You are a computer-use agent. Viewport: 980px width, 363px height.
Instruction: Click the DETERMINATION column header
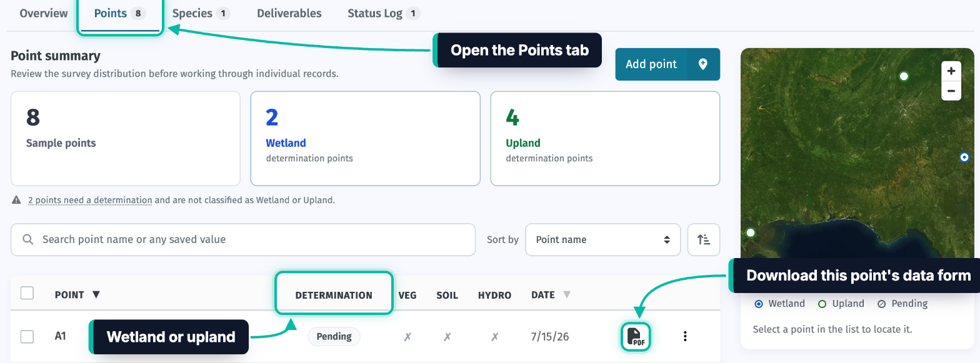click(334, 295)
